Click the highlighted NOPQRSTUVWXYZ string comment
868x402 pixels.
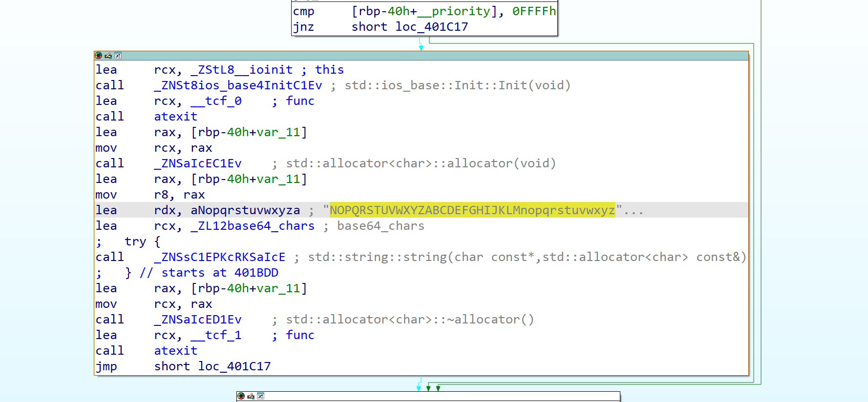(x=472, y=210)
